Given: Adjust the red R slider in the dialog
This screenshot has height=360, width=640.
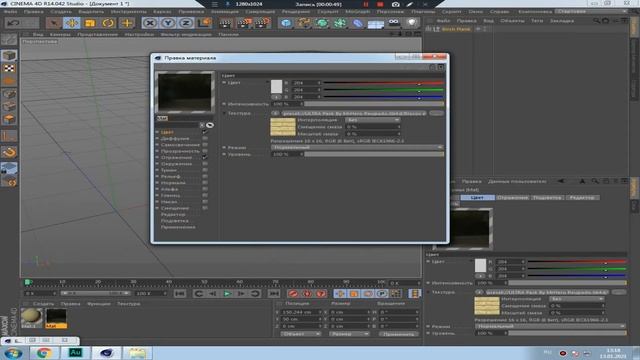Looking at the screenshot, I should (383, 83).
